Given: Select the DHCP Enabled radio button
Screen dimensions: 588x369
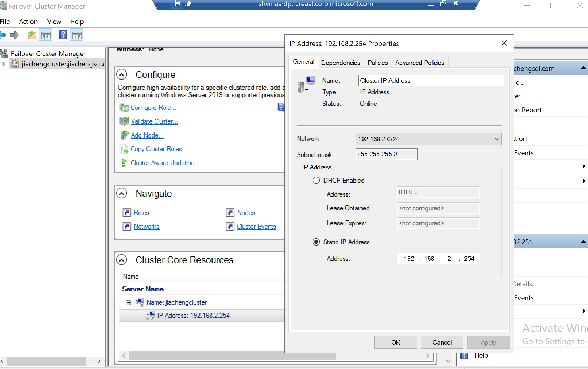Looking at the screenshot, I should pyautogui.click(x=316, y=180).
